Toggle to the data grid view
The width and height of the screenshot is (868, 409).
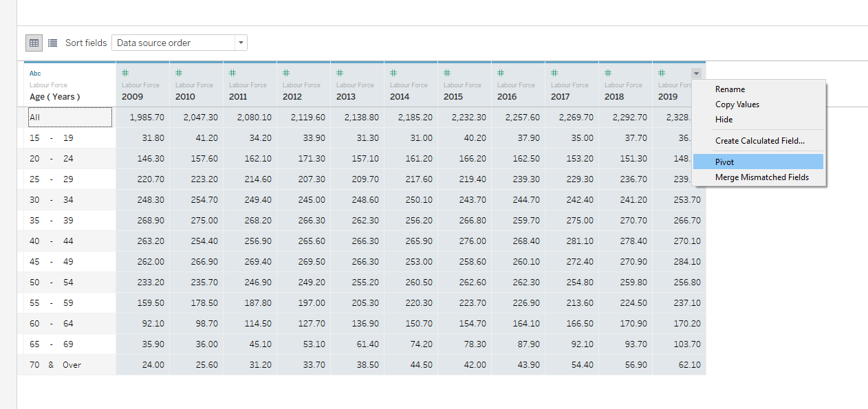point(34,43)
